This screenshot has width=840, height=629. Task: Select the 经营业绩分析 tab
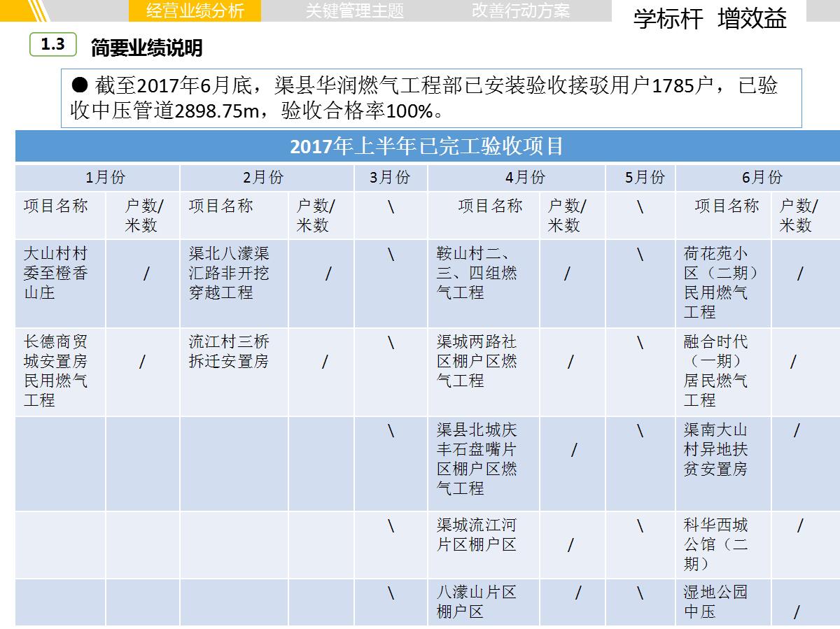tap(195, 10)
